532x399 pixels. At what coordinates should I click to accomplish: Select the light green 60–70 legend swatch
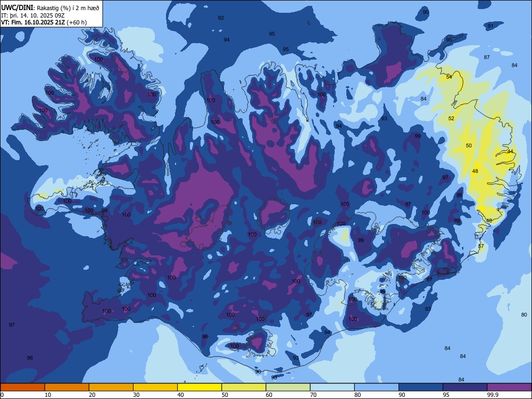tap(288, 387)
